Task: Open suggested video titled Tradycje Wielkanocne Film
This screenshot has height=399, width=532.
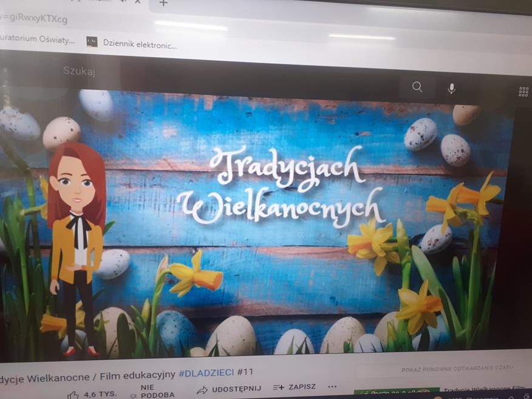Action: tap(484, 390)
